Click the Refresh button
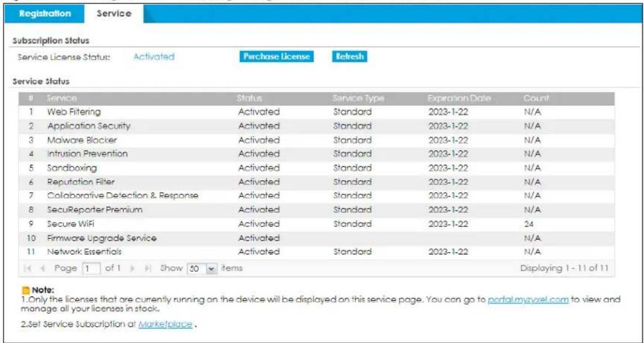Image resolution: width=644 pixels, height=343 pixels. (349, 57)
